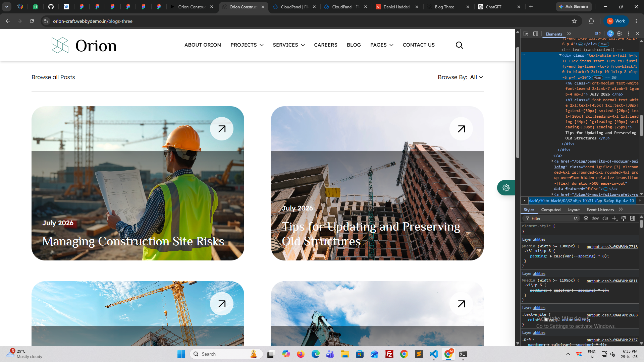Screen dimensions: 644x362
Task: Go back to the previous page
Action: 8,21
